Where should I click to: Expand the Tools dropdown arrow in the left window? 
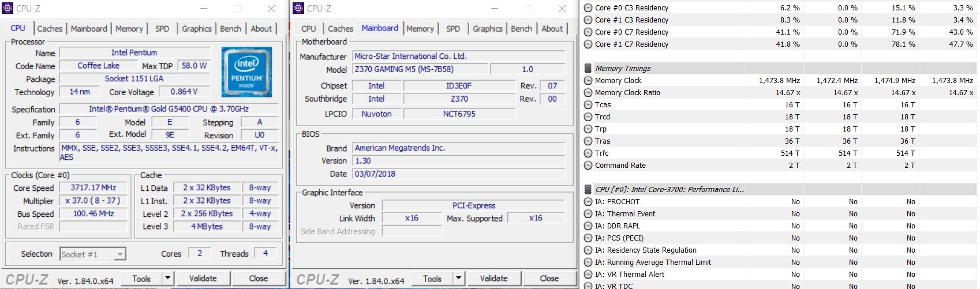[x=167, y=278]
